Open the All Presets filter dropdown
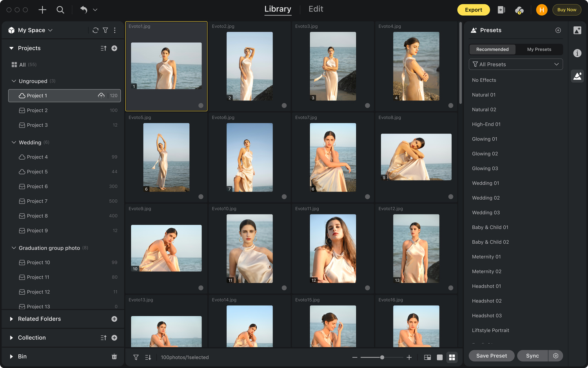Image resolution: width=588 pixels, height=368 pixels. point(515,64)
